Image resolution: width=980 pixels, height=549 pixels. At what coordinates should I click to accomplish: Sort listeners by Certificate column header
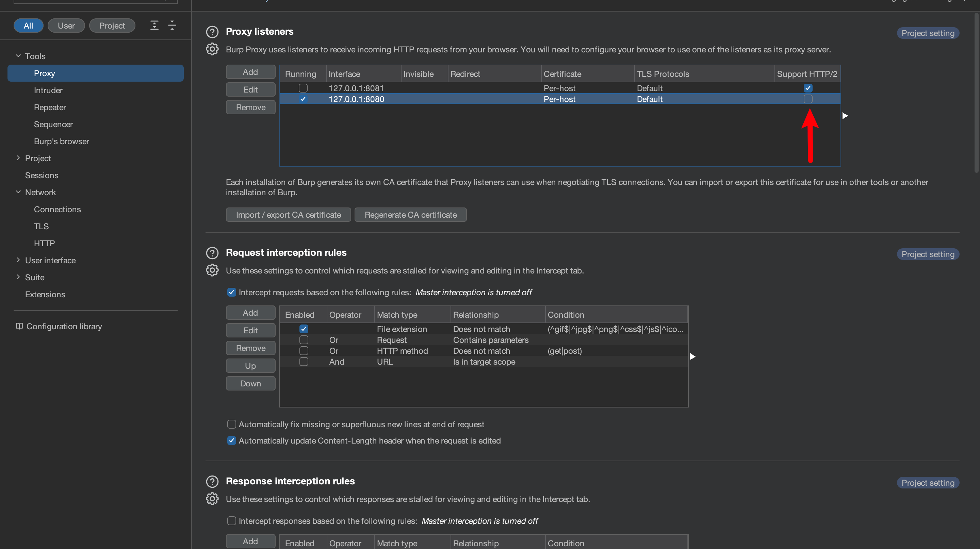pos(587,74)
